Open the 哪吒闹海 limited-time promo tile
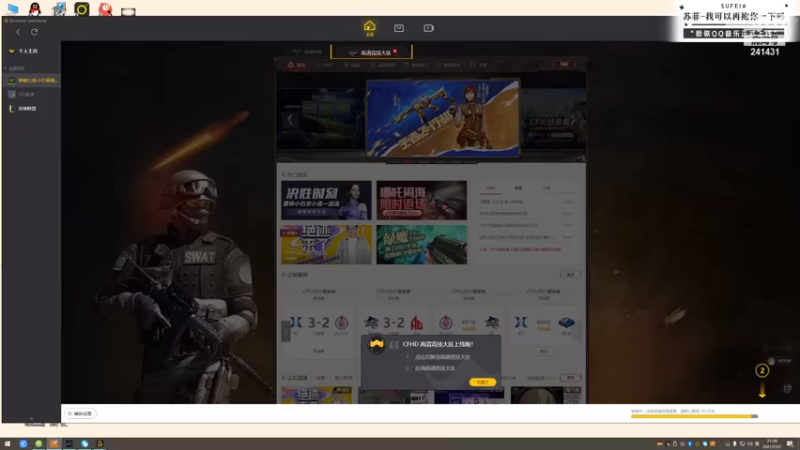This screenshot has height=450, width=800. coord(421,200)
